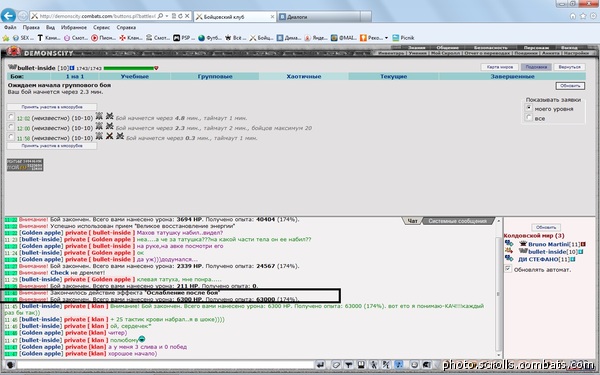Click the chat icon left of input field

pos(10,365)
